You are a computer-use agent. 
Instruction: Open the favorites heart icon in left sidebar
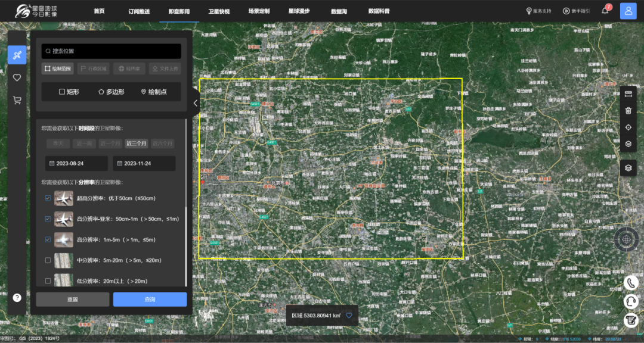17,77
